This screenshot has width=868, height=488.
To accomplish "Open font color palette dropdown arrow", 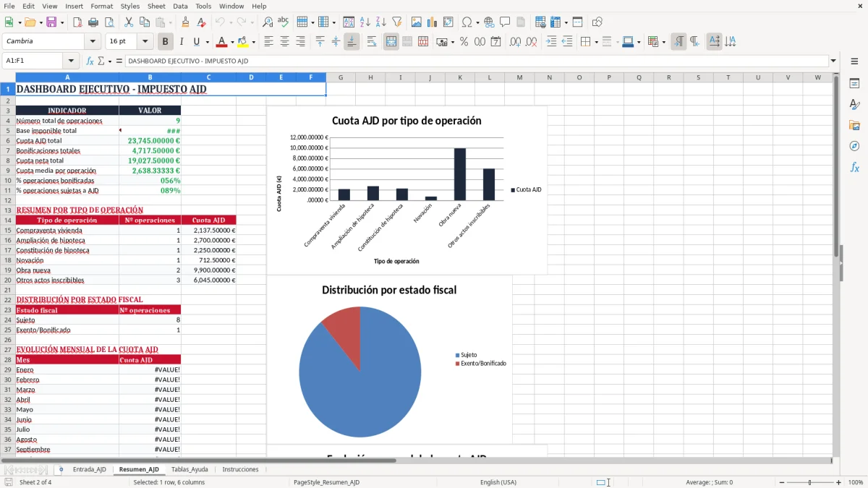I will 231,41.
